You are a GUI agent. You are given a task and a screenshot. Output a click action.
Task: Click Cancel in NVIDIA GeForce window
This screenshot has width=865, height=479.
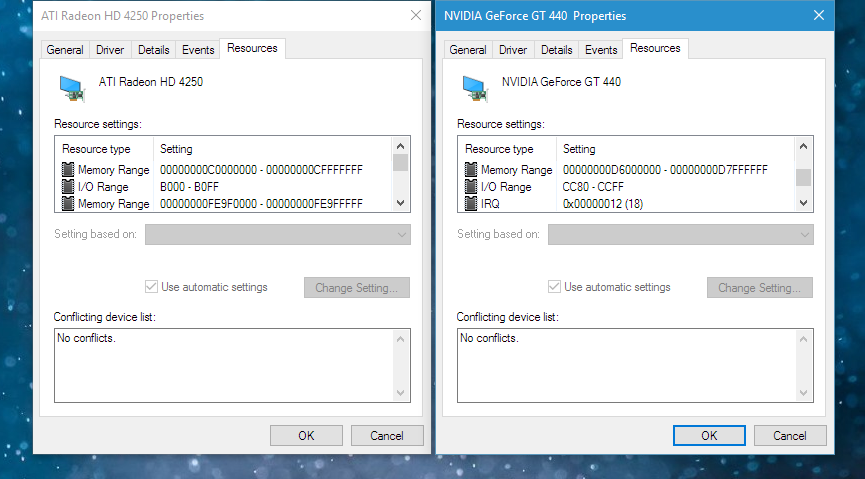coord(790,435)
